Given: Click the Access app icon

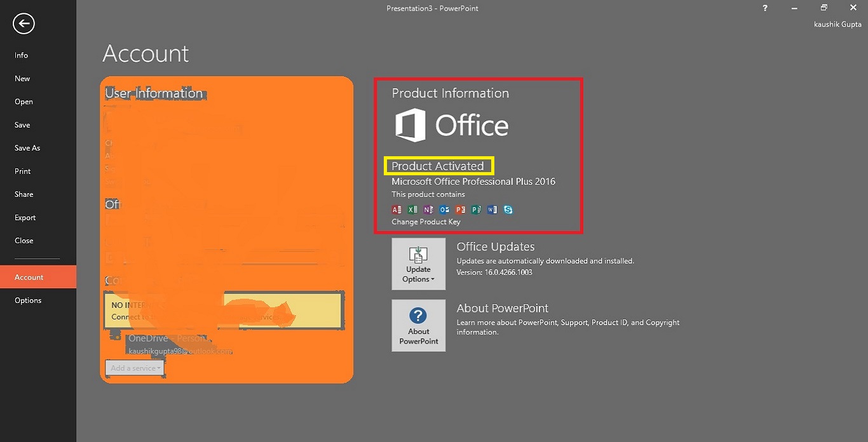Looking at the screenshot, I should (x=397, y=210).
